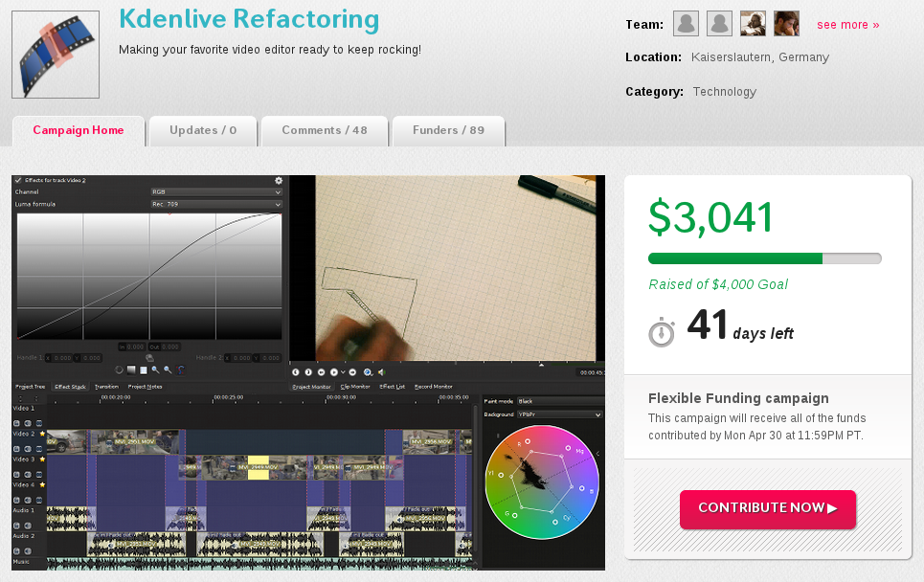Switch to the Comments / 48 tab
The image size is (924, 582).
click(x=325, y=130)
